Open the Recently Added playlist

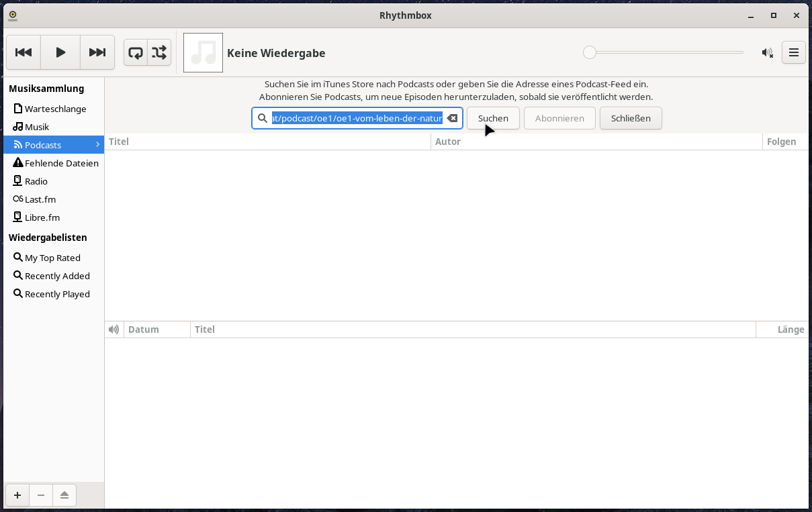tap(57, 276)
